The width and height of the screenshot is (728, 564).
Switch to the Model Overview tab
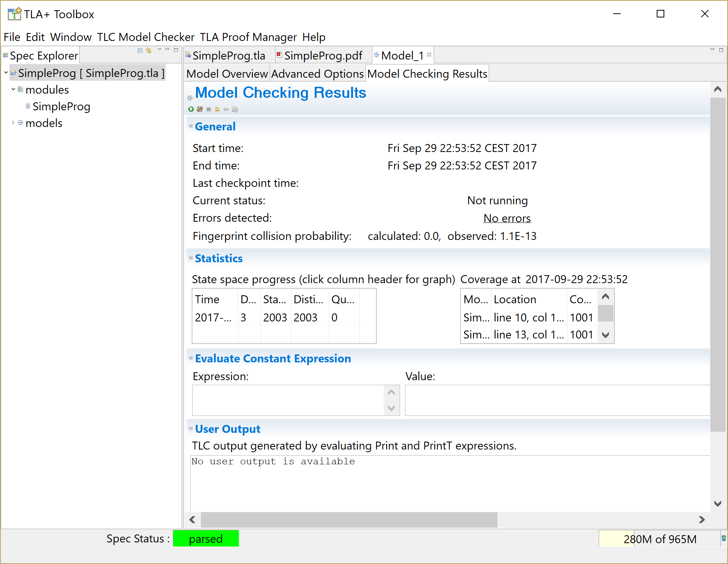(226, 74)
